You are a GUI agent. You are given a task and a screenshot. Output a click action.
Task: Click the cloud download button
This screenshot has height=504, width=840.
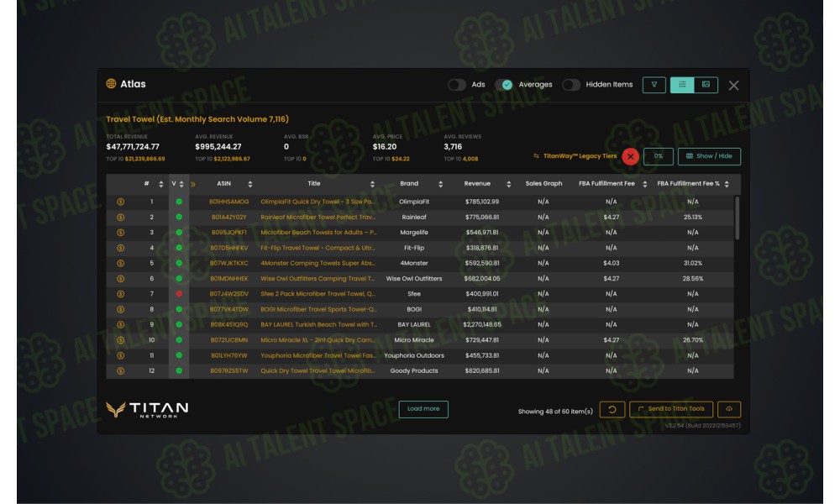(728, 409)
